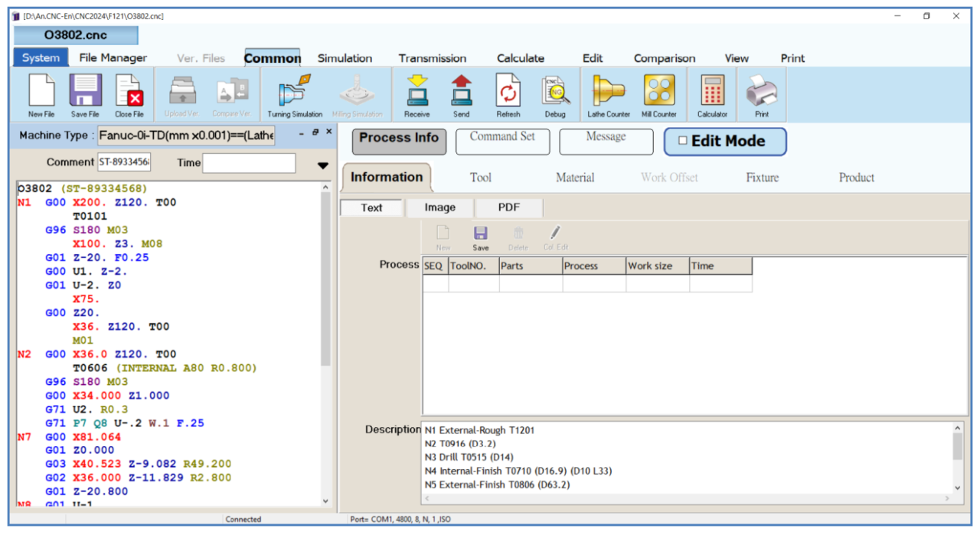The height and width of the screenshot is (535, 980).
Task: Switch to the Material tab
Action: coord(575,178)
